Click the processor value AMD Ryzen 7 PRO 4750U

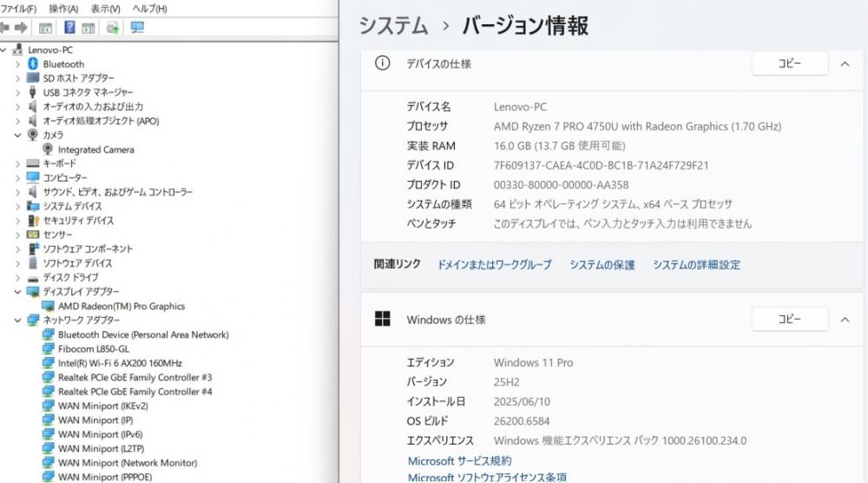coord(638,126)
